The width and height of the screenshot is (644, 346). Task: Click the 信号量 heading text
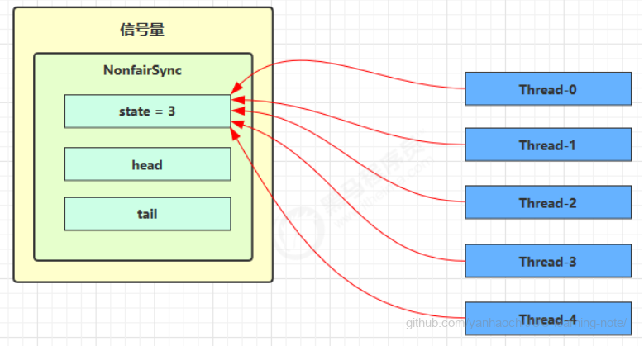pos(142,31)
